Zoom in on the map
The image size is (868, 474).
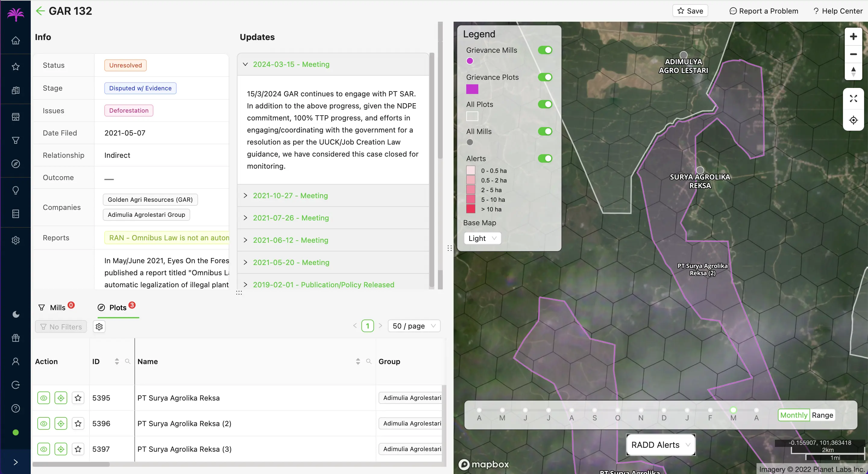[853, 36]
